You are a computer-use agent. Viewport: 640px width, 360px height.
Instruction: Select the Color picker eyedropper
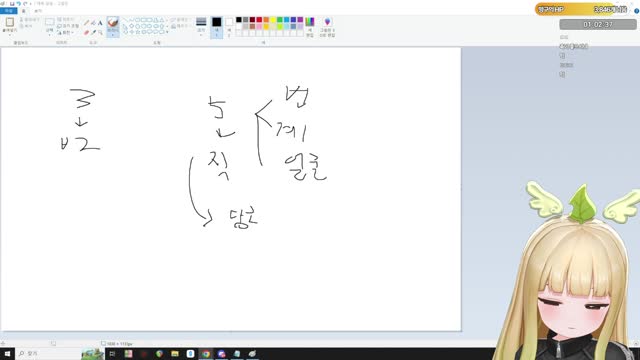(93, 32)
